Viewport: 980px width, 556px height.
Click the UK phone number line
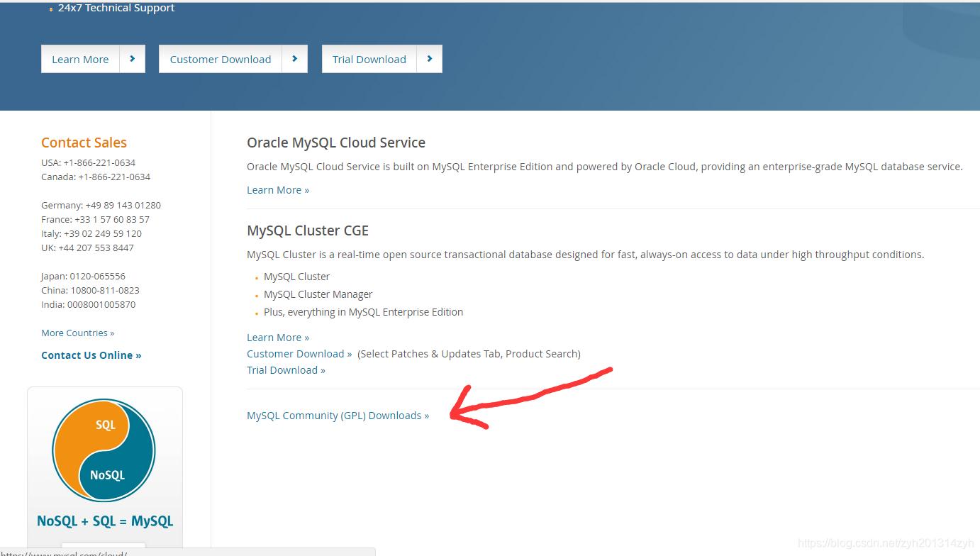coord(87,248)
